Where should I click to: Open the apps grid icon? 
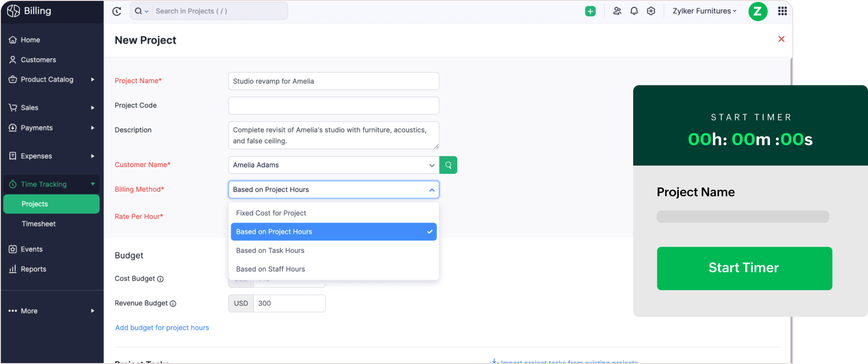pyautogui.click(x=782, y=11)
